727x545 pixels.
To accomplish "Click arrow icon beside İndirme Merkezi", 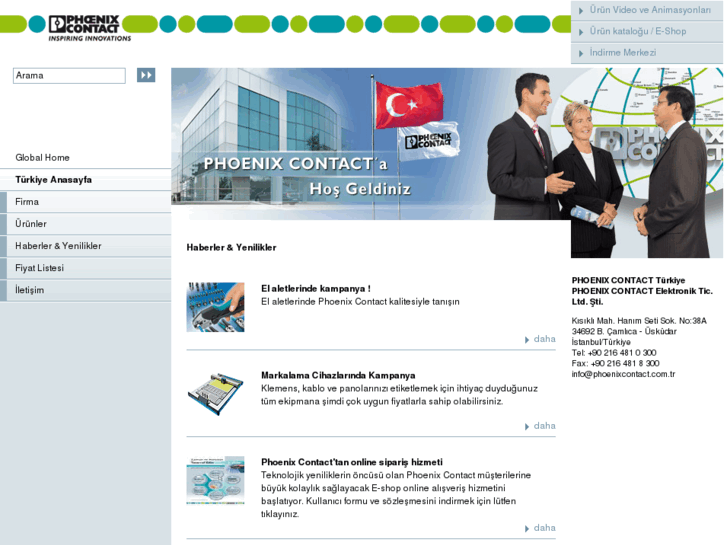I will 581,53.
